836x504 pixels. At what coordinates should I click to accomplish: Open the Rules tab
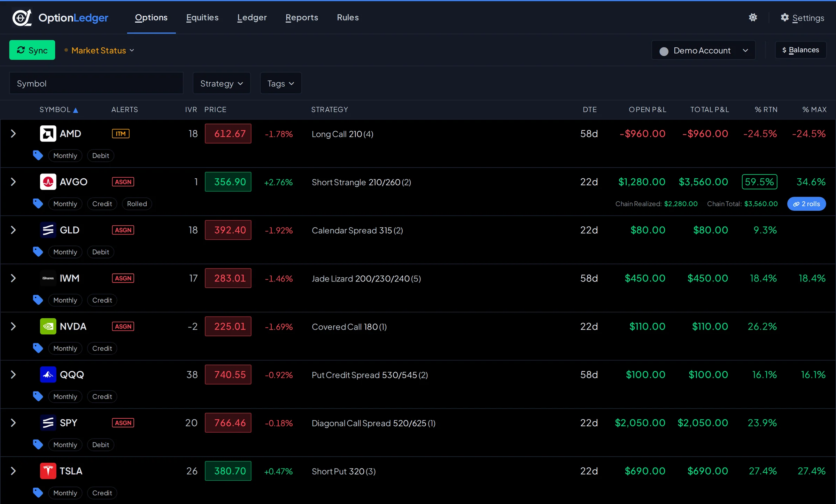(x=348, y=17)
